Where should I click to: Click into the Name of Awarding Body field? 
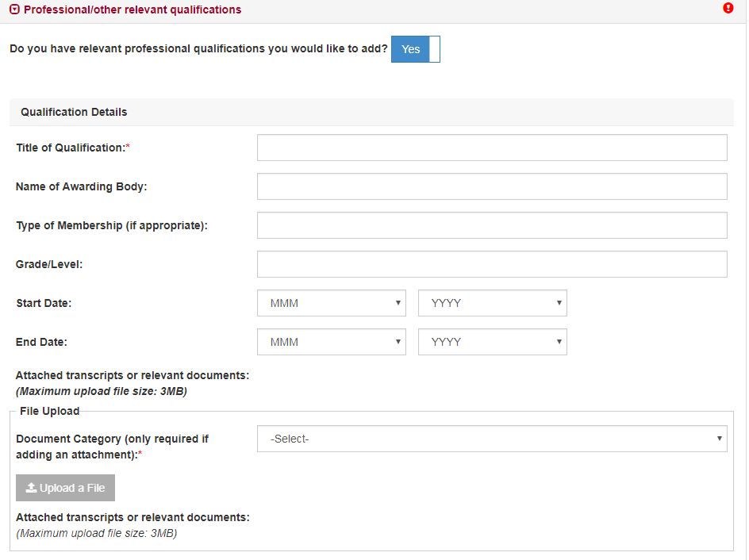492,186
